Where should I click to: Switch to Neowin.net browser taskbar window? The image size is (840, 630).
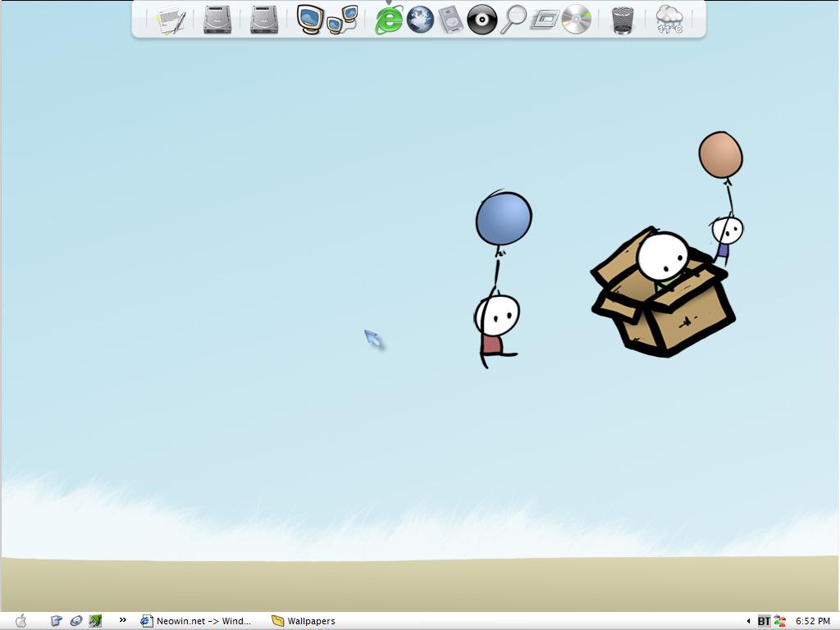tap(197, 621)
